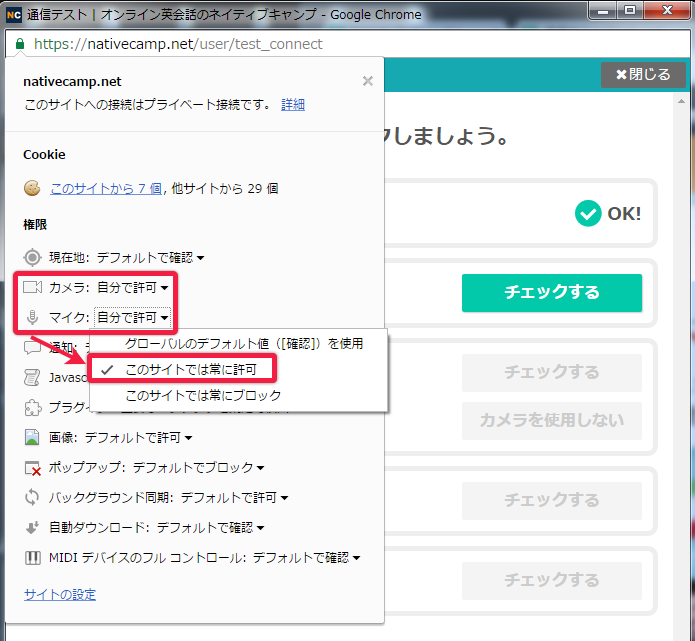Click the camera icon beside カメラ
695x641 pixels.
32,287
